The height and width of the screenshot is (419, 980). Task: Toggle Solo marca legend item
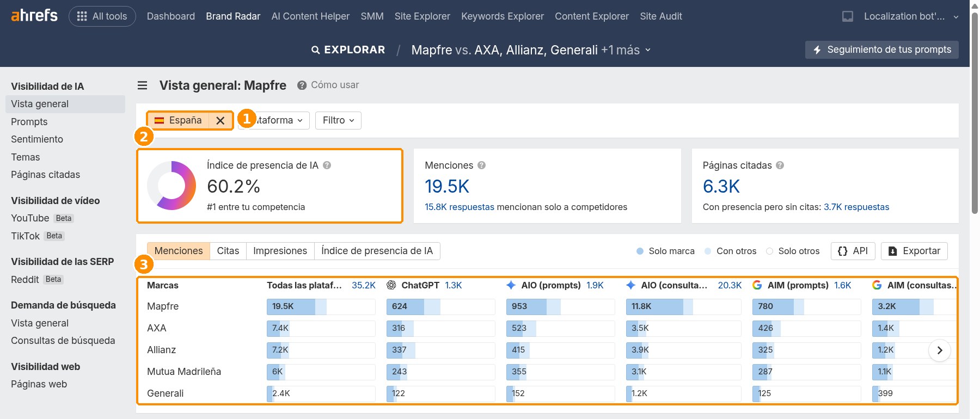[665, 251]
